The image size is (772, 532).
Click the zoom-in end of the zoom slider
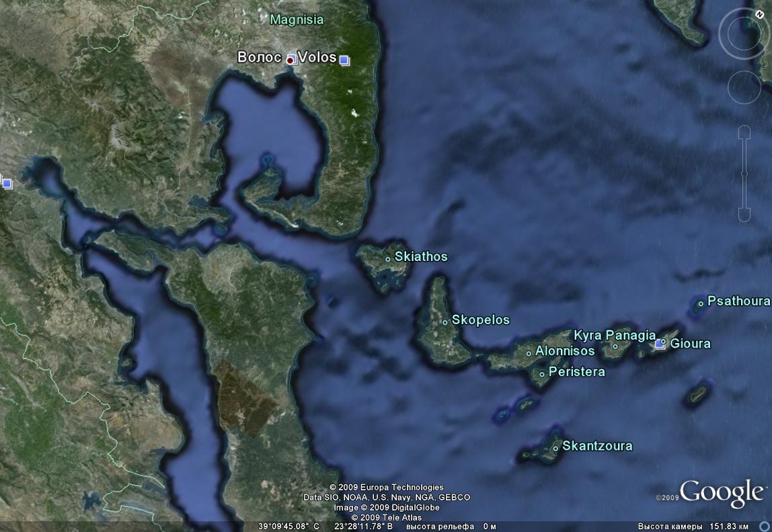tap(744, 132)
